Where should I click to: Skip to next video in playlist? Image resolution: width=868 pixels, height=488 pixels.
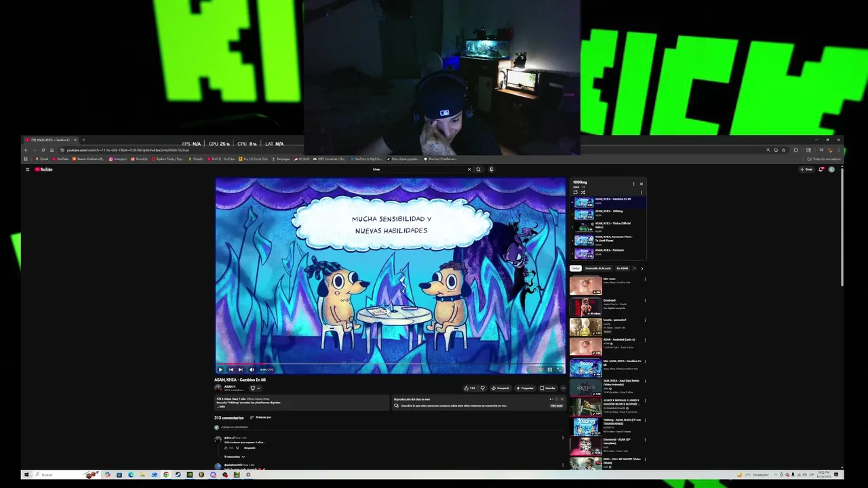click(240, 369)
